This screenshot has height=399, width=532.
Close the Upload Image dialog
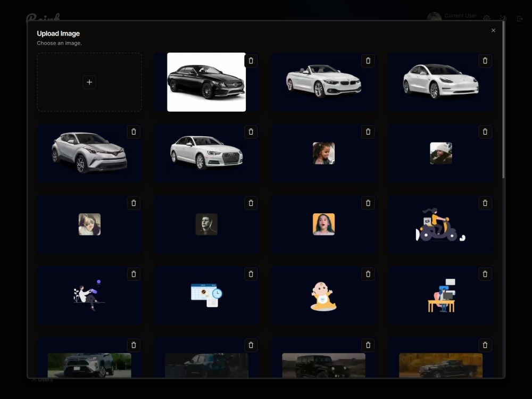[493, 30]
